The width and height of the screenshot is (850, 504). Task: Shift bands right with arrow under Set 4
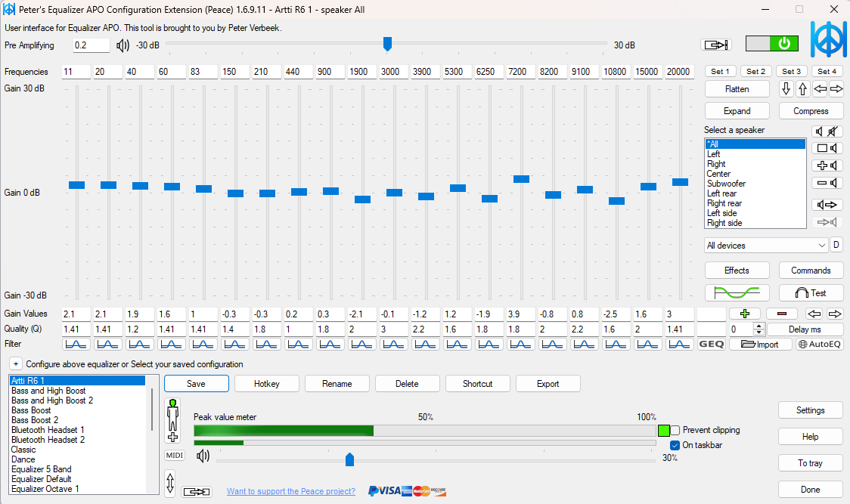coord(836,89)
